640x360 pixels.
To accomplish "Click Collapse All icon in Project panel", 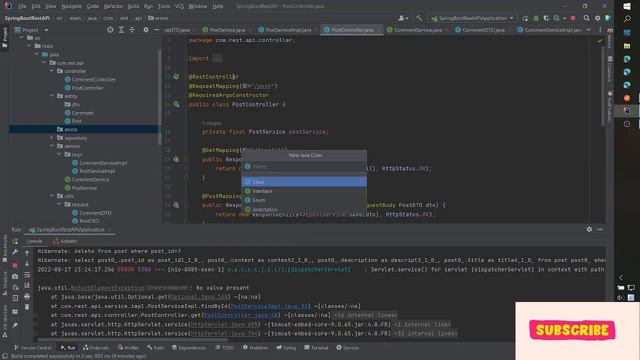I will click(x=132, y=30).
